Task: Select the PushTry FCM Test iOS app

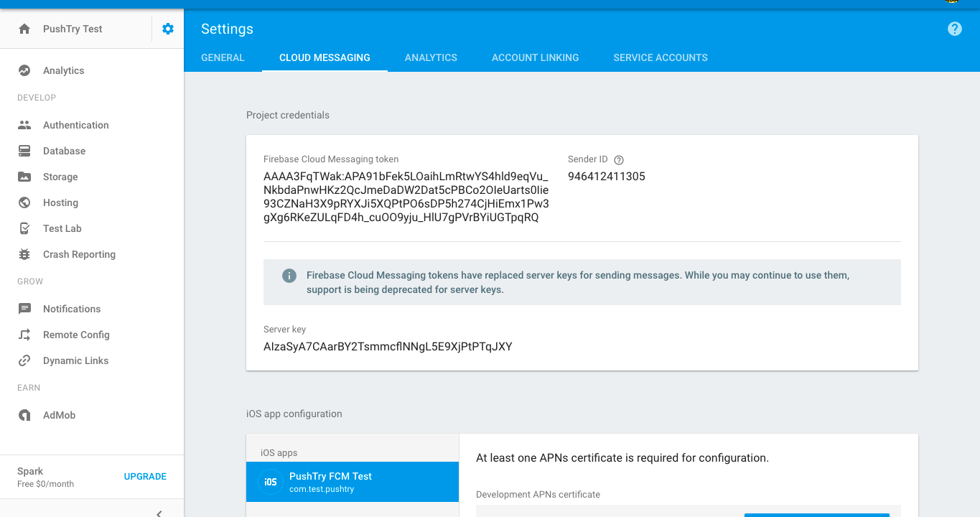Action: click(352, 482)
